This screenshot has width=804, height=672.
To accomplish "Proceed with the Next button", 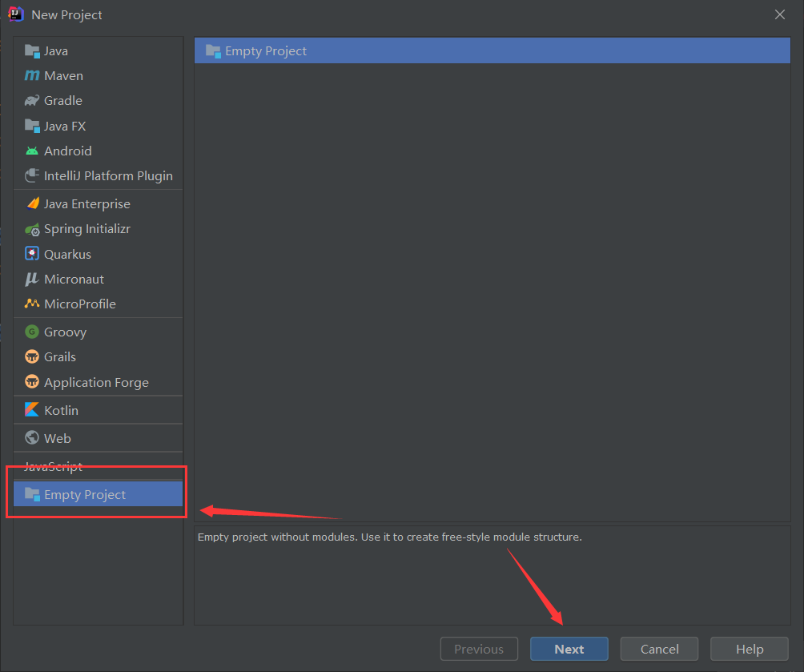I will tap(569, 649).
